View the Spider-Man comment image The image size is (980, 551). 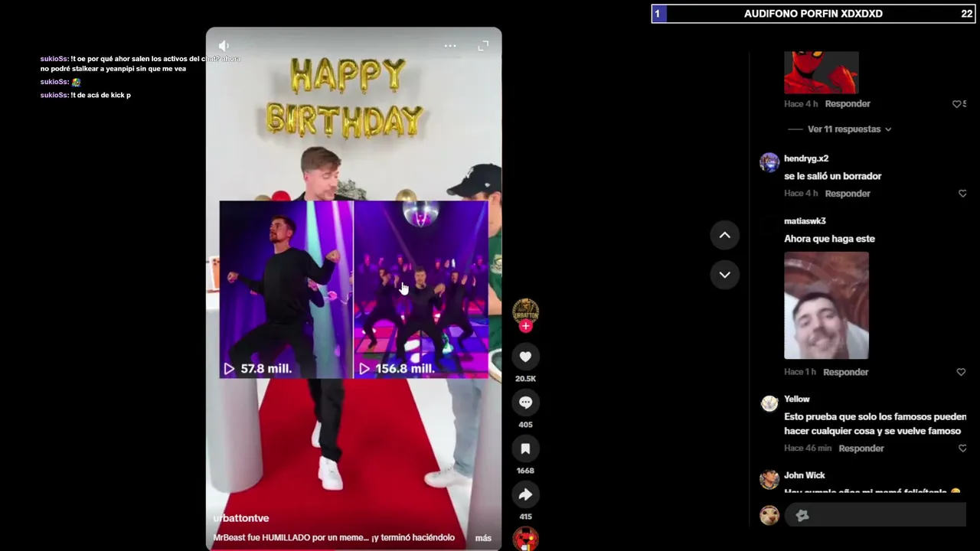(821, 73)
